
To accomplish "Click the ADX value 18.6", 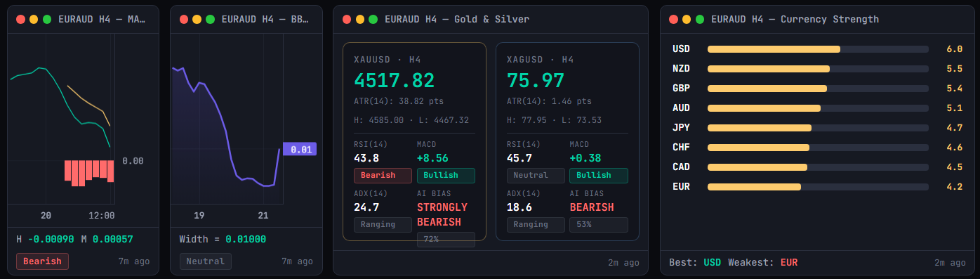I will pos(519,207).
